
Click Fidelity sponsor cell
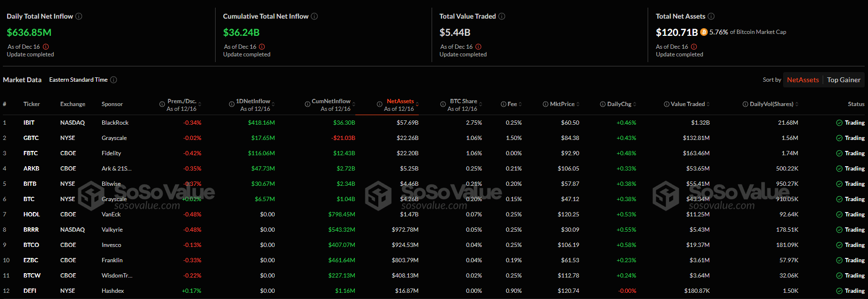point(111,153)
